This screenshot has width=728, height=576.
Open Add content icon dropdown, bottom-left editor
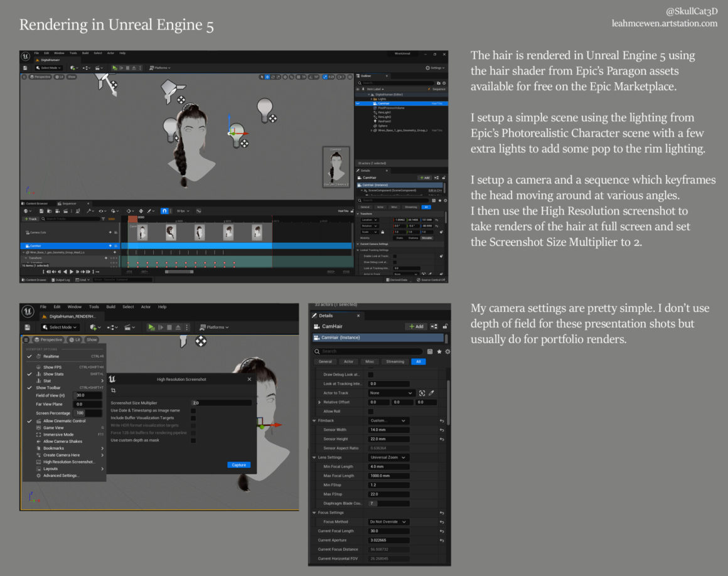click(95, 328)
